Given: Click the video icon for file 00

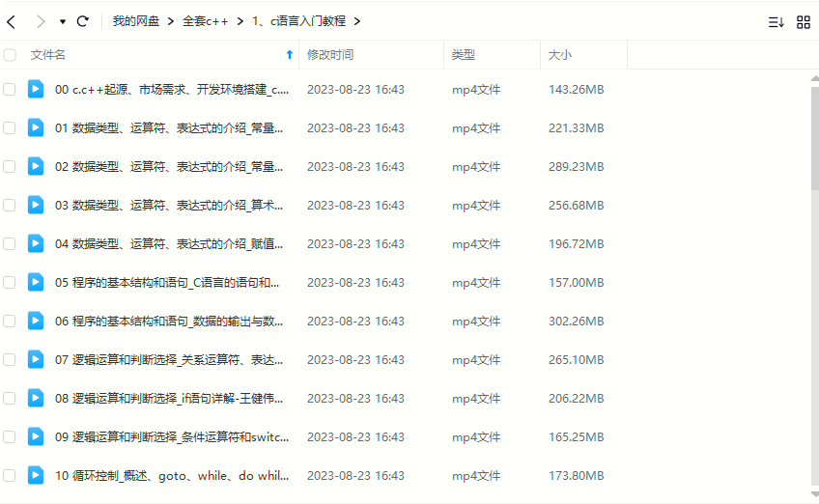Looking at the screenshot, I should 36,89.
